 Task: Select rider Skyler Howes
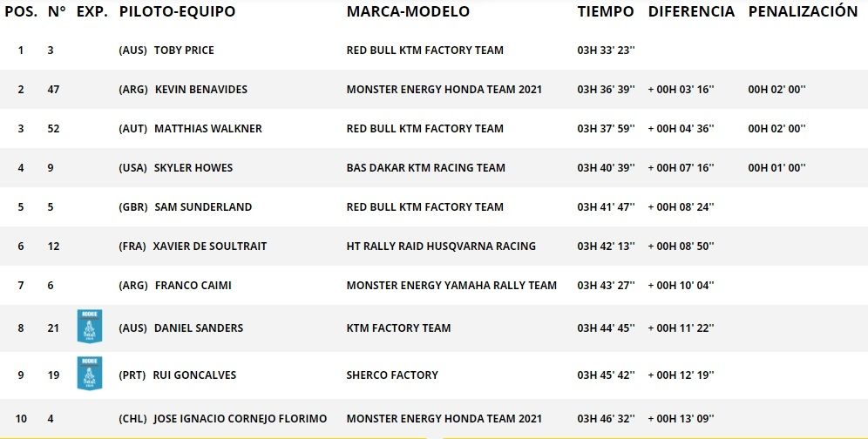[x=193, y=168]
